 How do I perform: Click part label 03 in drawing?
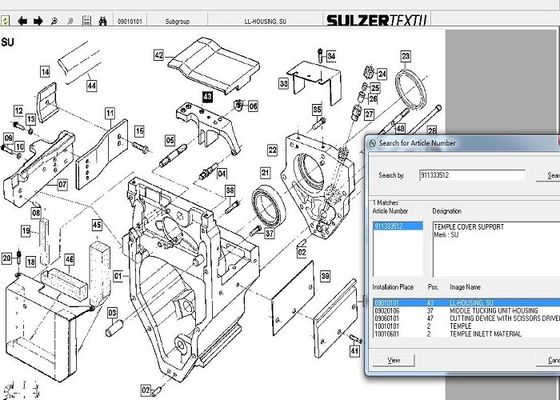[112, 313]
